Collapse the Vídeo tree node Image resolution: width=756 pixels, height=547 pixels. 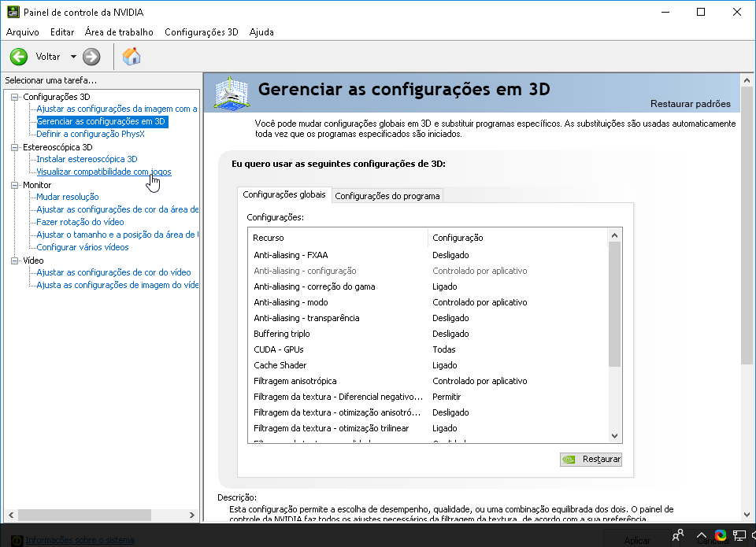(x=14, y=261)
